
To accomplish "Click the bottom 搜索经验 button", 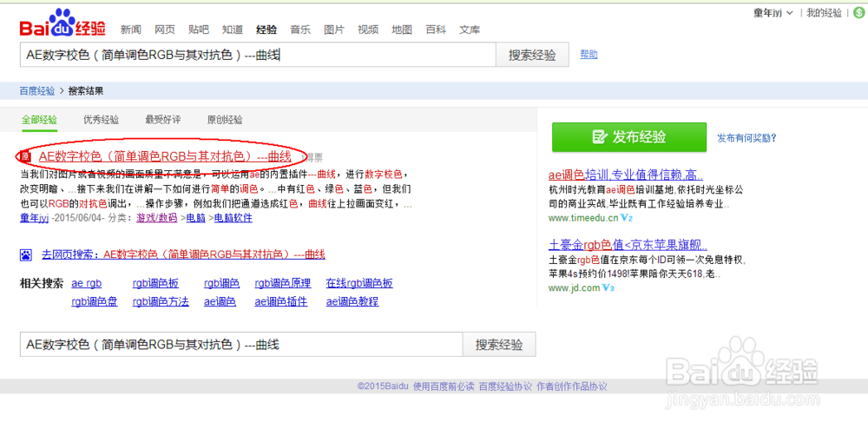I will coord(499,344).
